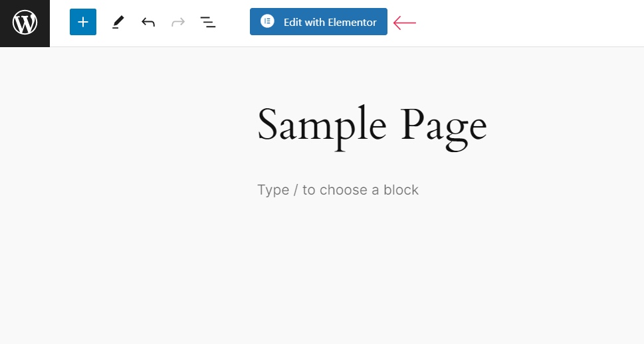Click the 'Elementor' text in the blue button
The height and width of the screenshot is (344, 644).
[352, 22]
